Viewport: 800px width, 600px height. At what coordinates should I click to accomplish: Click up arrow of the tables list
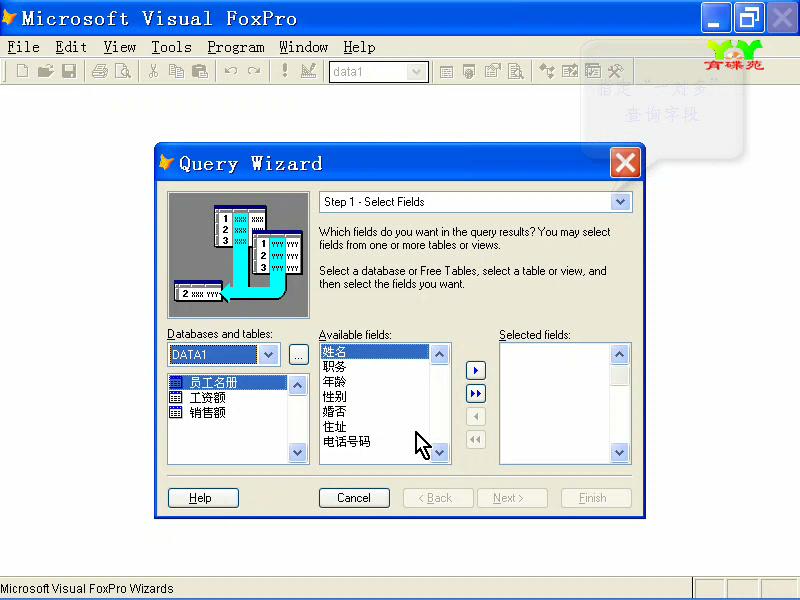[x=297, y=385]
